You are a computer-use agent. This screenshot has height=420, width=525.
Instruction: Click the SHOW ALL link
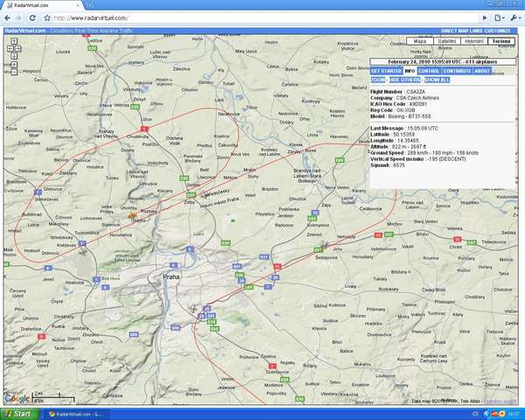click(437, 80)
